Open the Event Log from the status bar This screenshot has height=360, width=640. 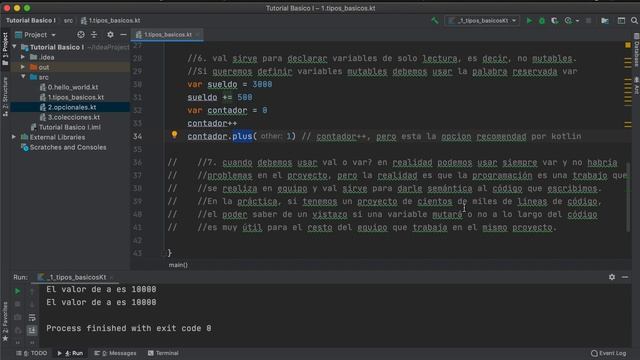point(609,353)
